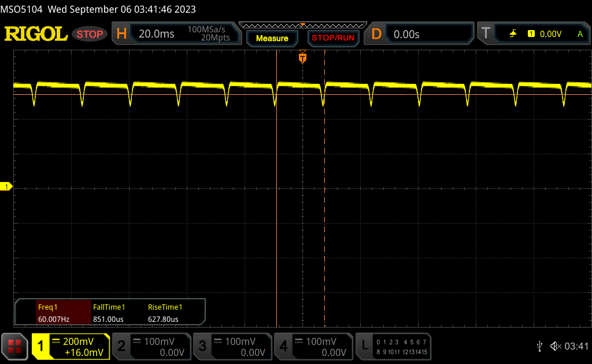Select the 20.0ms timebase value
Image resolution: width=592 pixels, height=364 pixels.
[156, 34]
